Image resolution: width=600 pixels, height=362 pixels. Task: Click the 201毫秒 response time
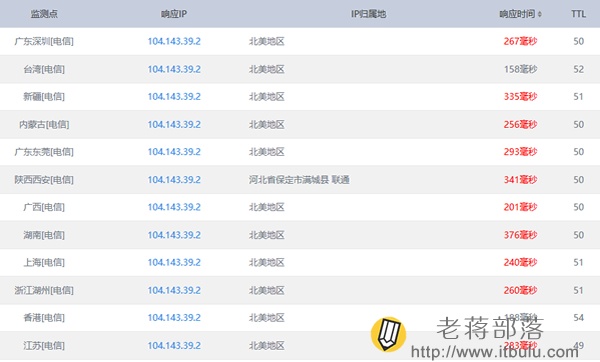pyautogui.click(x=520, y=207)
